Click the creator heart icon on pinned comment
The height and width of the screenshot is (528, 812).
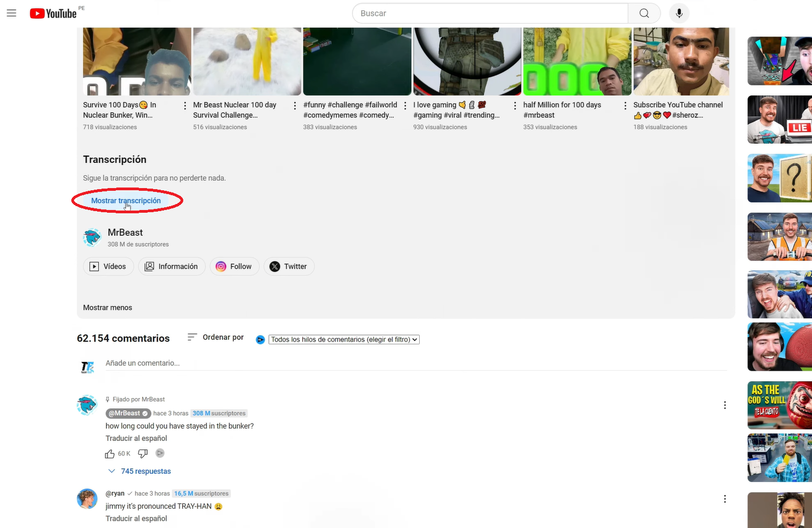(160, 453)
